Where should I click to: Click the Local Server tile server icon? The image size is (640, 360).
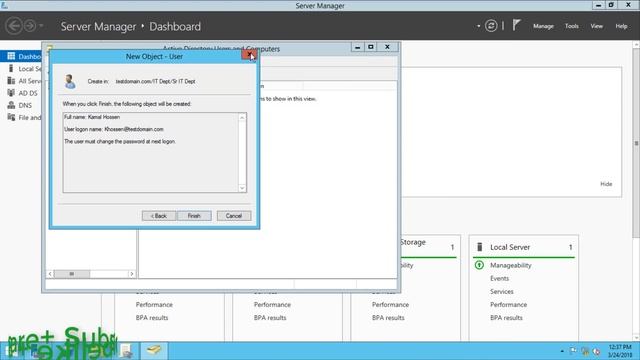point(480,247)
